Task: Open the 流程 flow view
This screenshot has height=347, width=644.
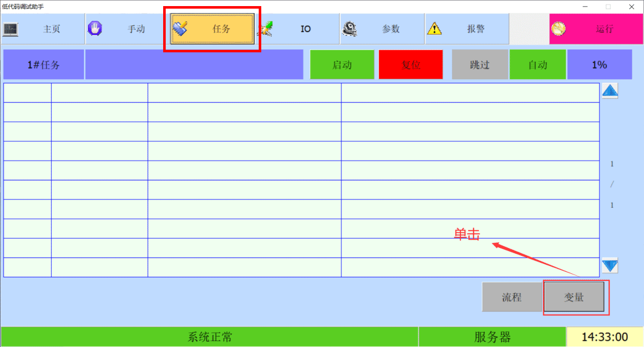Action: point(512,297)
